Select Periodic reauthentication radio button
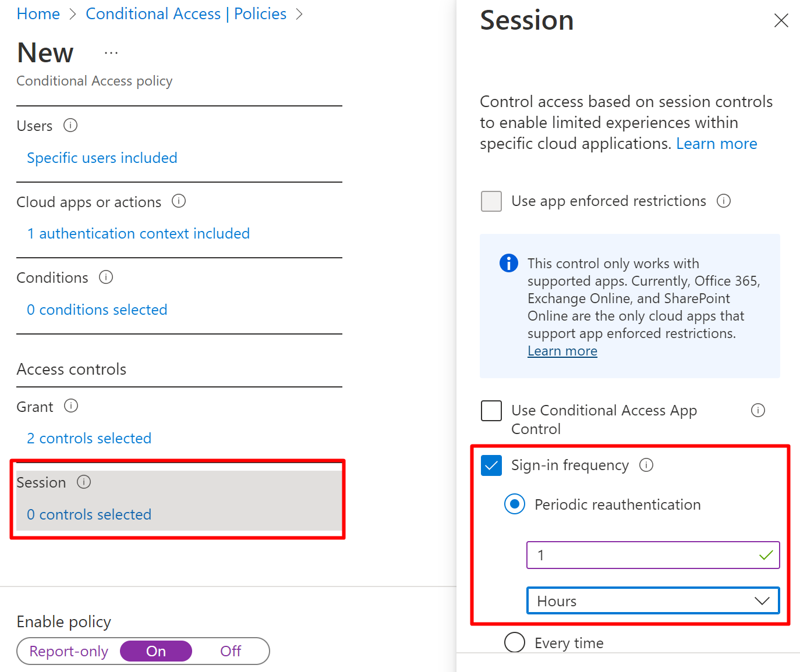800x672 pixels. click(x=515, y=504)
